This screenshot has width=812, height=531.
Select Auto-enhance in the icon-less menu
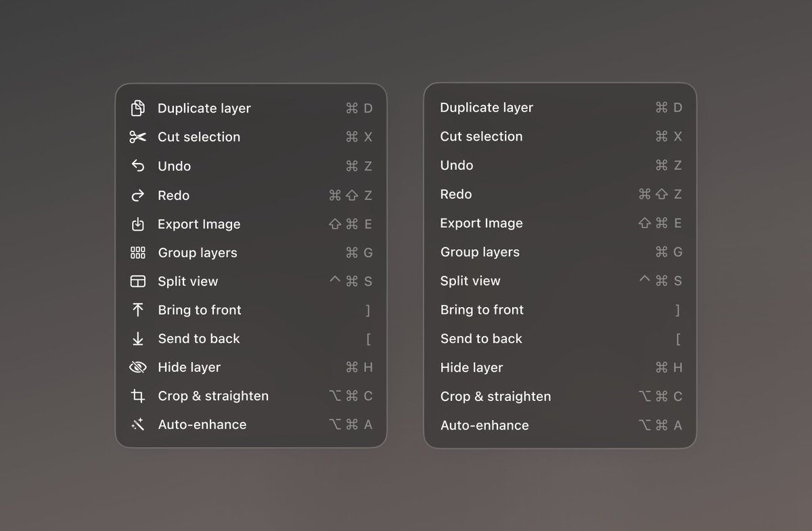pyautogui.click(x=560, y=425)
